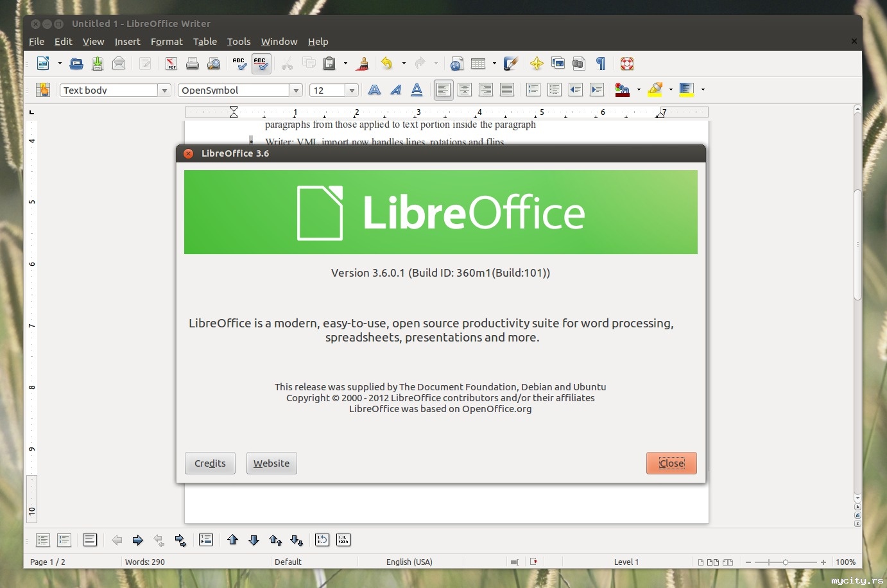The height and width of the screenshot is (588, 887).
Task: Toggle numbered list on/off
Action: click(533, 90)
